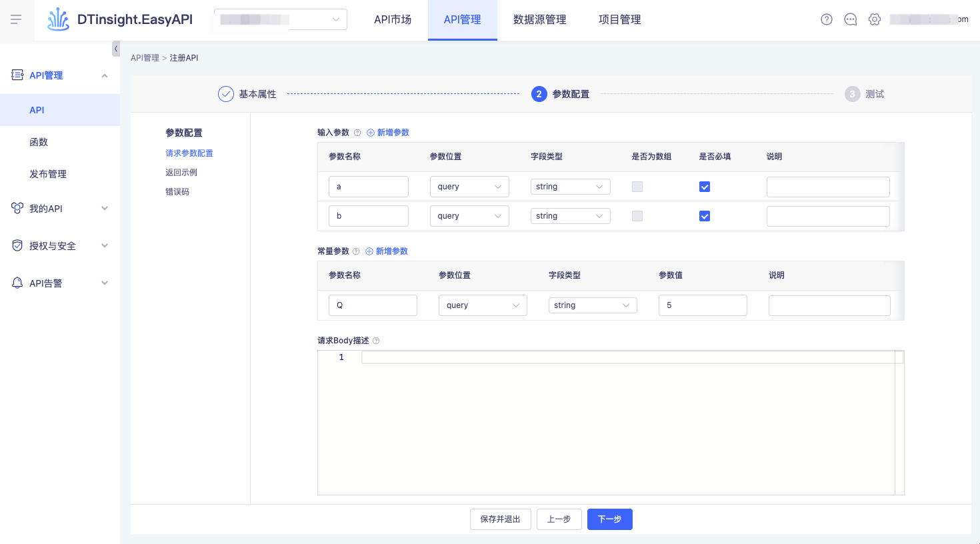Click the step 3 测试 circle
Image resolution: width=980 pixels, height=544 pixels.
[853, 94]
